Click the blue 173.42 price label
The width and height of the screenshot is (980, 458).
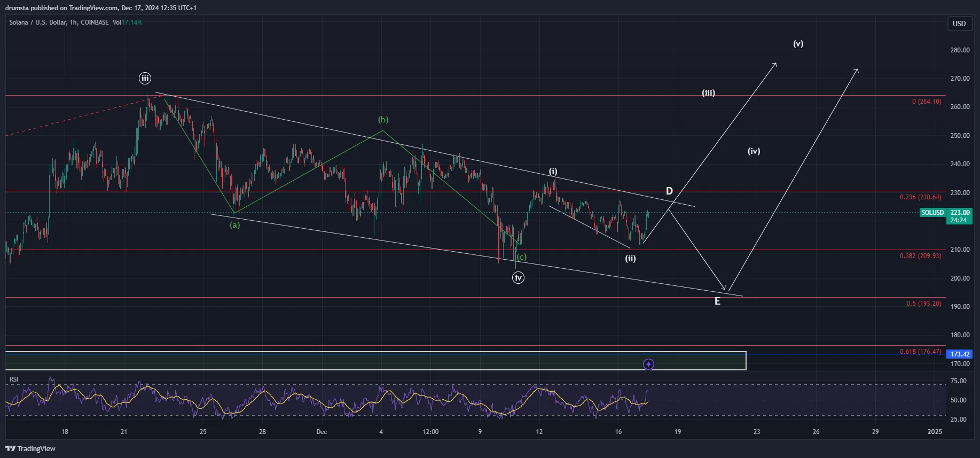pyautogui.click(x=959, y=354)
